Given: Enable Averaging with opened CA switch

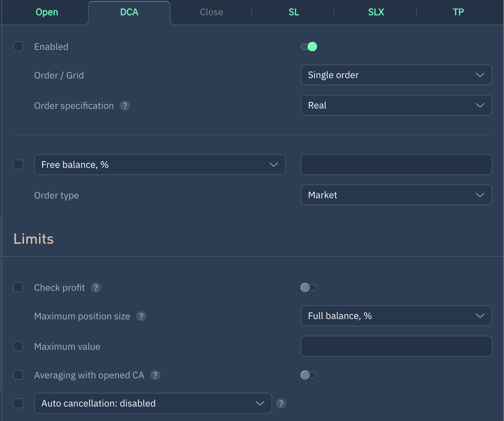Looking at the screenshot, I should click(x=309, y=375).
